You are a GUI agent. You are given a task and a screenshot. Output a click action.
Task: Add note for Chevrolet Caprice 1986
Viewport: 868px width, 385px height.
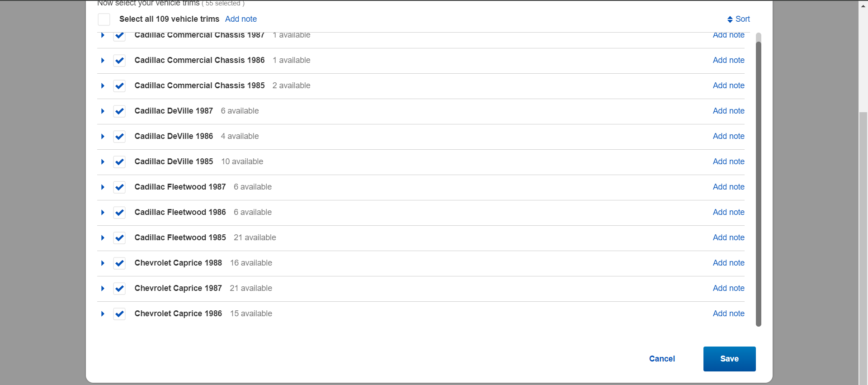tap(728, 314)
